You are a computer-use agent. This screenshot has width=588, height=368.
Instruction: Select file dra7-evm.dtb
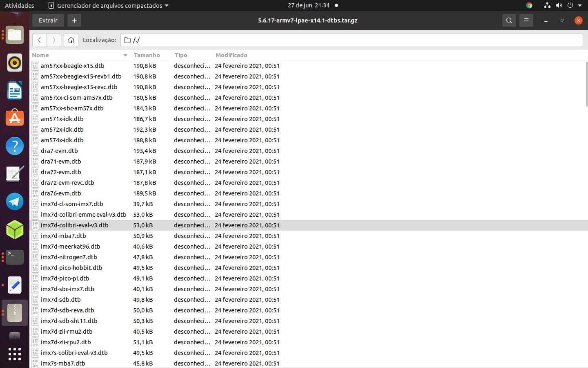[x=309, y=151]
